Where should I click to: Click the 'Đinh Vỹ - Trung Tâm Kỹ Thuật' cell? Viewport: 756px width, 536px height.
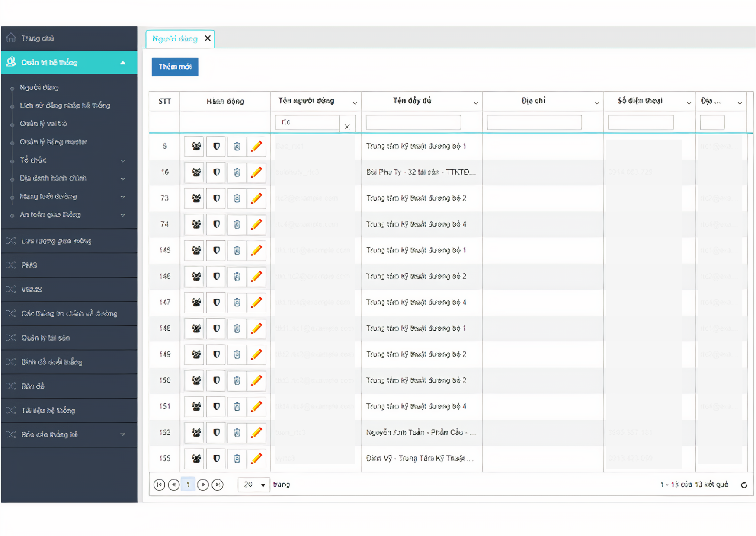[422, 458]
